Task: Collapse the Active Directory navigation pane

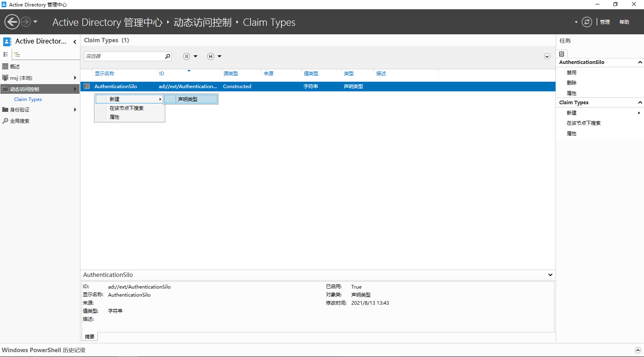Action: [75, 41]
